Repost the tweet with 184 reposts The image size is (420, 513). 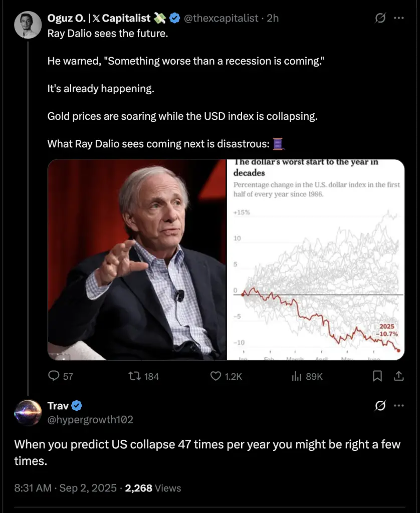point(134,376)
